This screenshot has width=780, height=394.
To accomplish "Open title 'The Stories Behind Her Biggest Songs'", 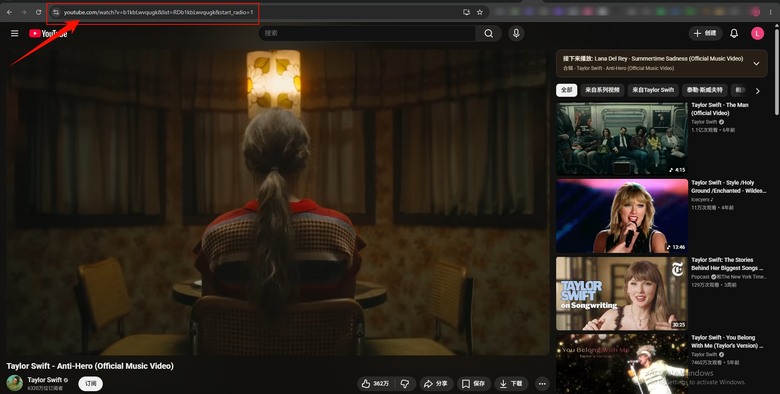I will click(x=727, y=264).
